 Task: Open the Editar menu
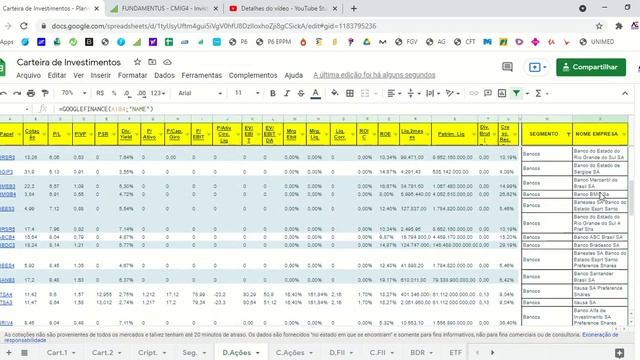pos(57,76)
